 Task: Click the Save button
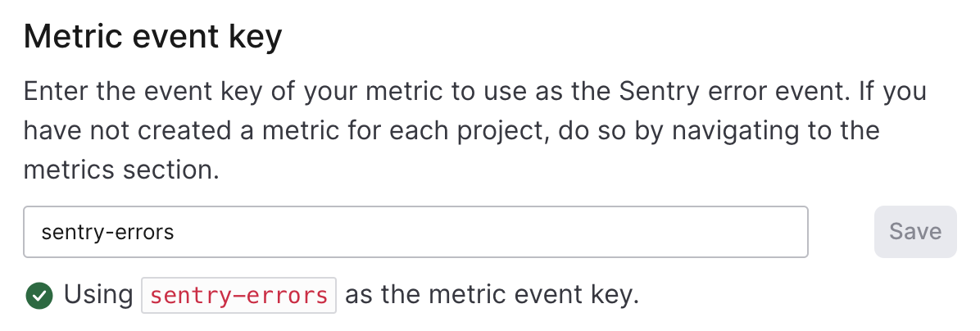pos(914,232)
